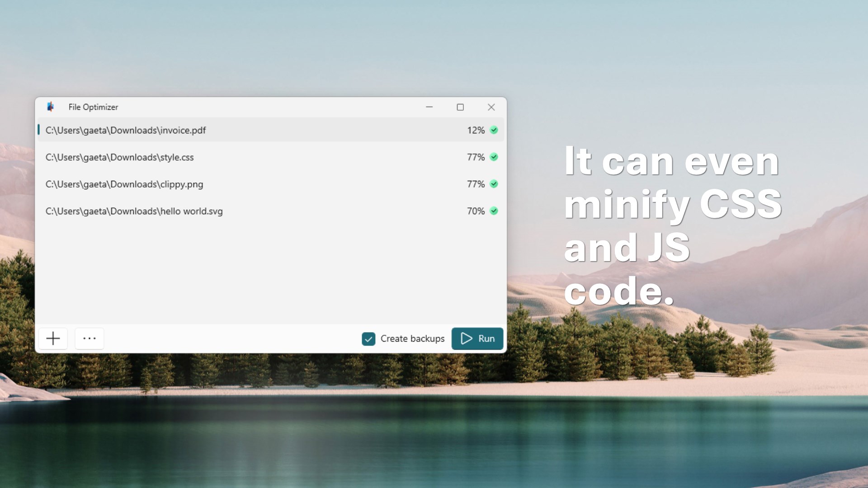Click the add files plus icon
868x488 pixels.
click(x=53, y=338)
